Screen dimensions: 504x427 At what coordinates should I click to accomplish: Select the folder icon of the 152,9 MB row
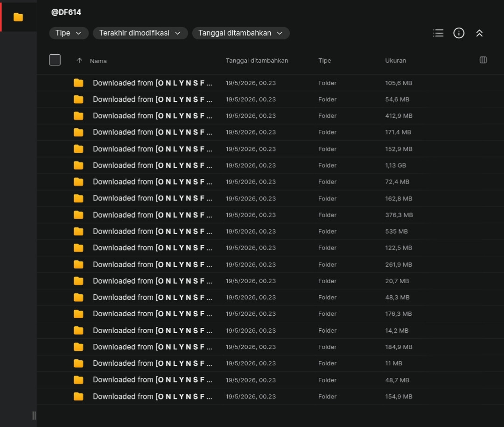pyautogui.click(x=78, y=149)
